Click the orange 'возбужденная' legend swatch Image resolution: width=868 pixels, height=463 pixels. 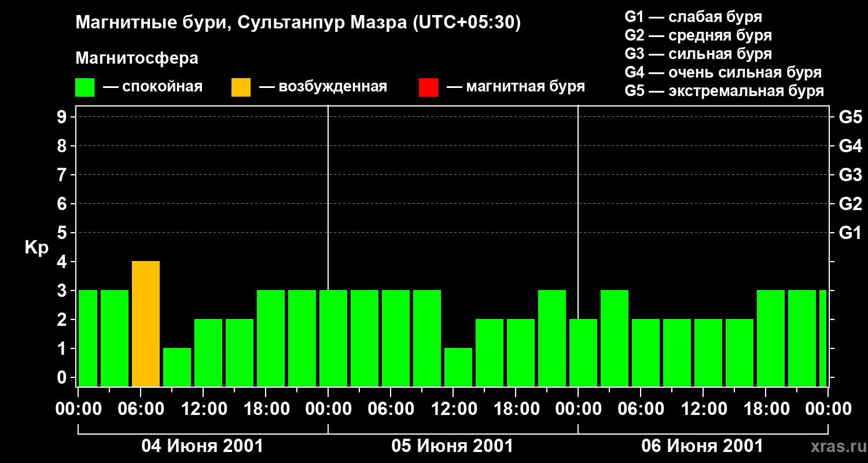pyautogui.click(x=241, y=87)
